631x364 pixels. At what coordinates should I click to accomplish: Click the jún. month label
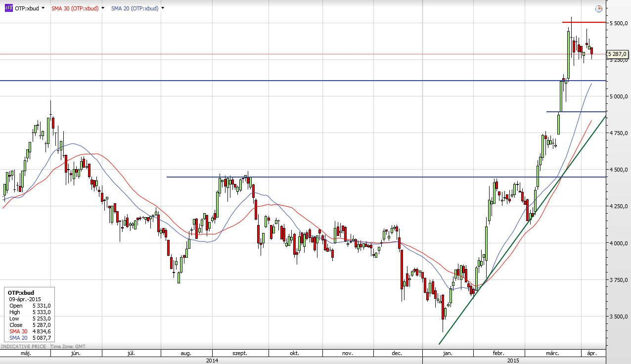76,353
